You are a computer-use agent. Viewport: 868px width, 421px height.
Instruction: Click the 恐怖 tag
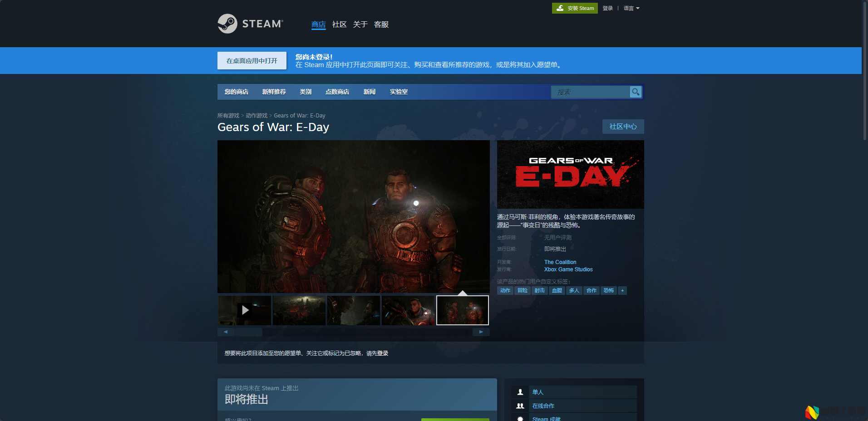pyautogui.click(x=609, y=290)
